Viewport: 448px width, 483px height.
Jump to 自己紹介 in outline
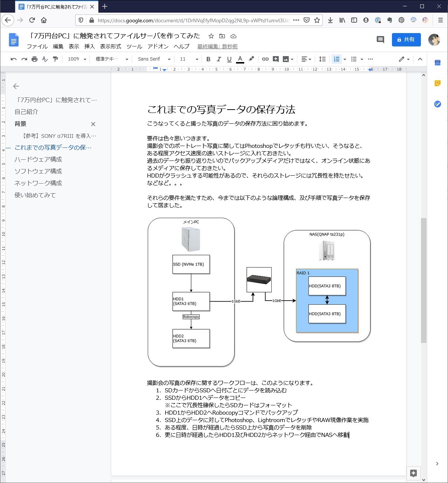(x=26, y=112)
